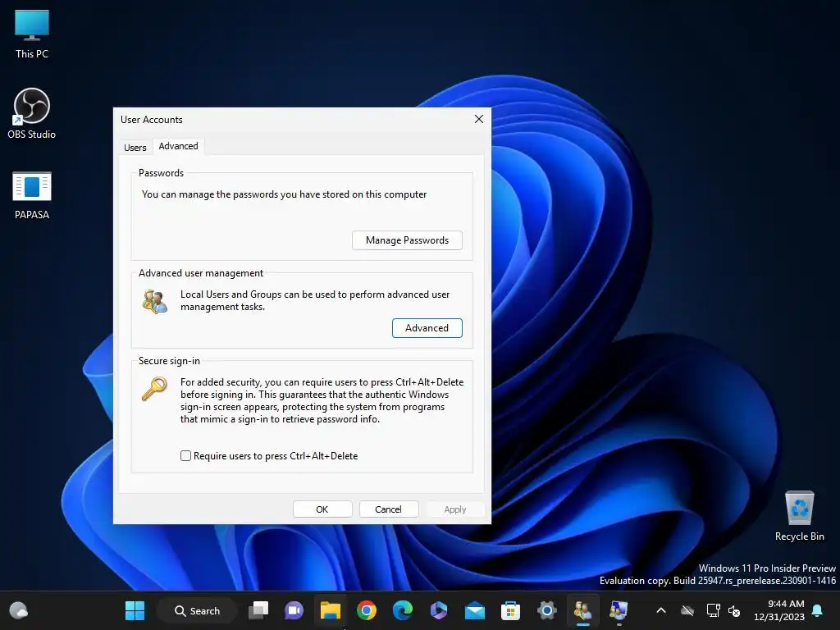The width and height of the screenshot is (840, 630).
Task: Click the OneDrive cloud tray icon
Action: pos(687,610)
